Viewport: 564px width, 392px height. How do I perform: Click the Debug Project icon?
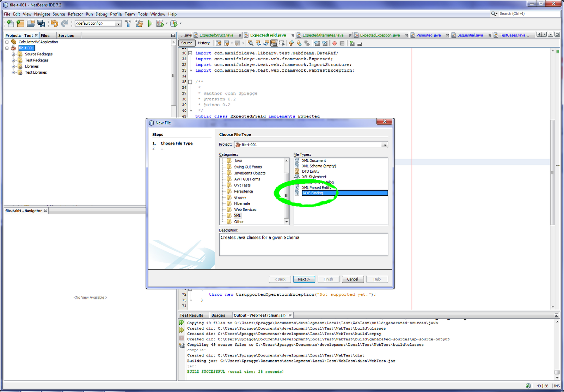pyautogui.click(x=160, y=24)
